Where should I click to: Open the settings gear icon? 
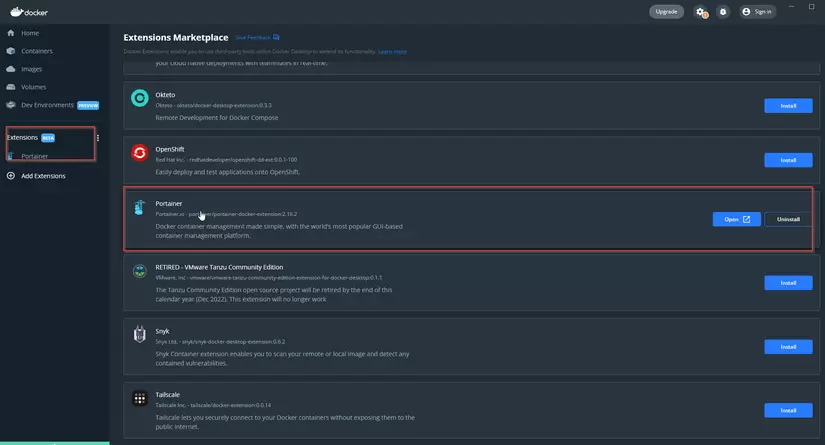click(700, 12)
